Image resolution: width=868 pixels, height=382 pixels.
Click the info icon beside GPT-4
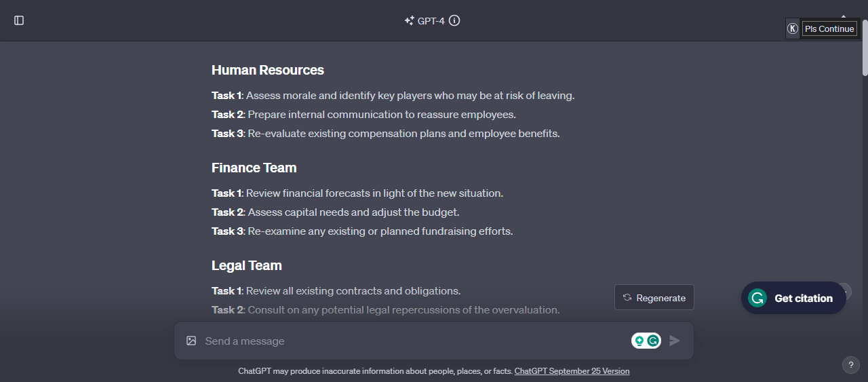click(454, 20)
